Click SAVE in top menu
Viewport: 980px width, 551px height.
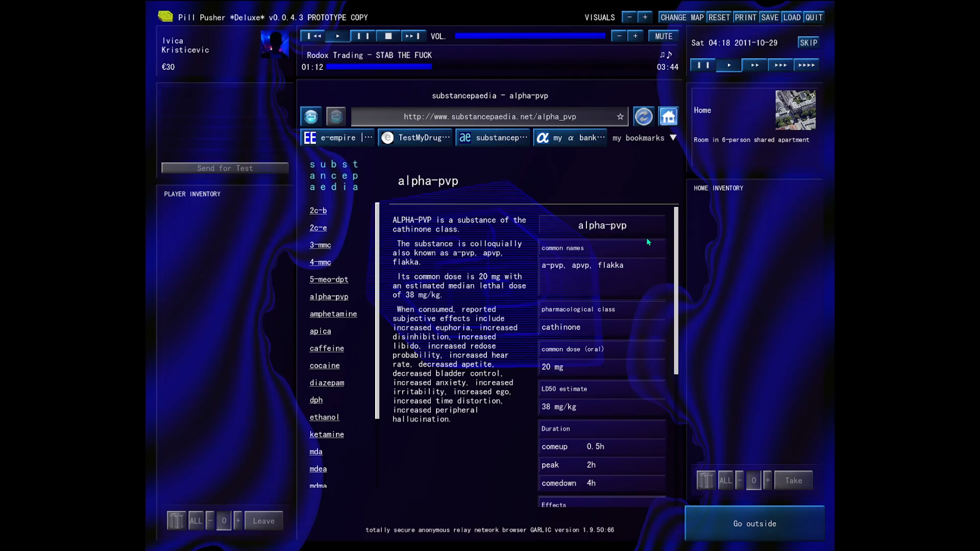tap(770, 17)
